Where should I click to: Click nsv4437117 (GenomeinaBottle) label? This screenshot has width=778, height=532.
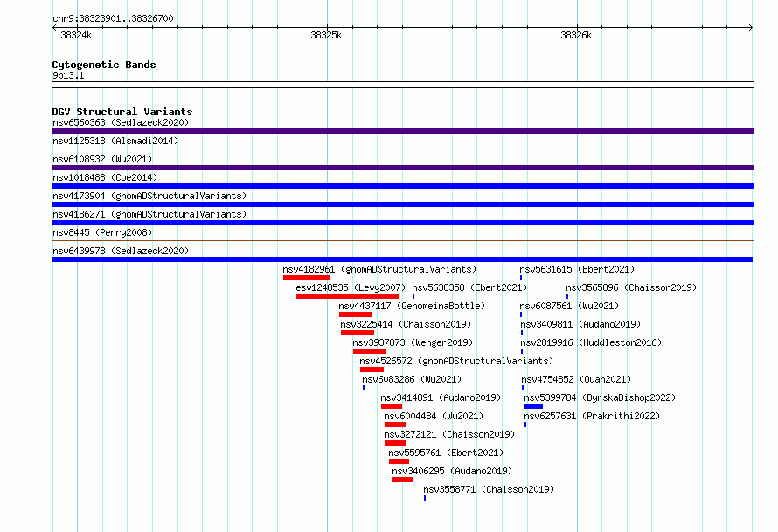pyautogui.click(x=412, y=306)
